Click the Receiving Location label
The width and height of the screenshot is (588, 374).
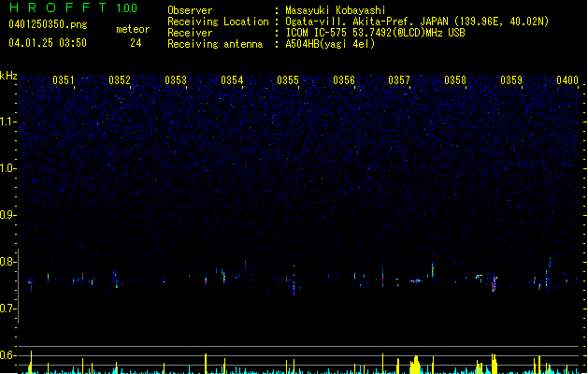pyautogui.click(x=218, y=22)
